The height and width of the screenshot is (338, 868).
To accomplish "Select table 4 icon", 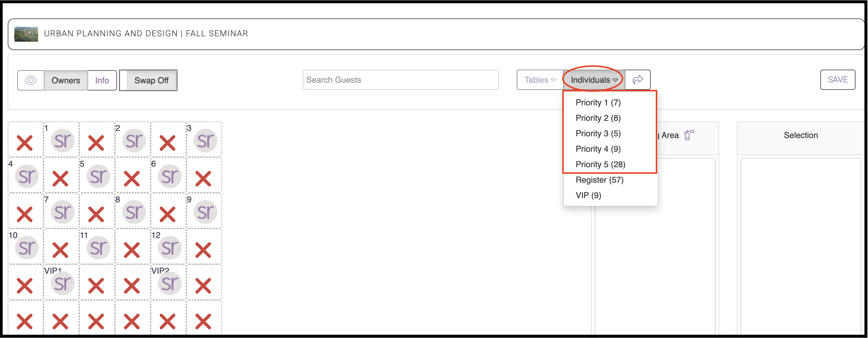I will click(x=26, y=176).
